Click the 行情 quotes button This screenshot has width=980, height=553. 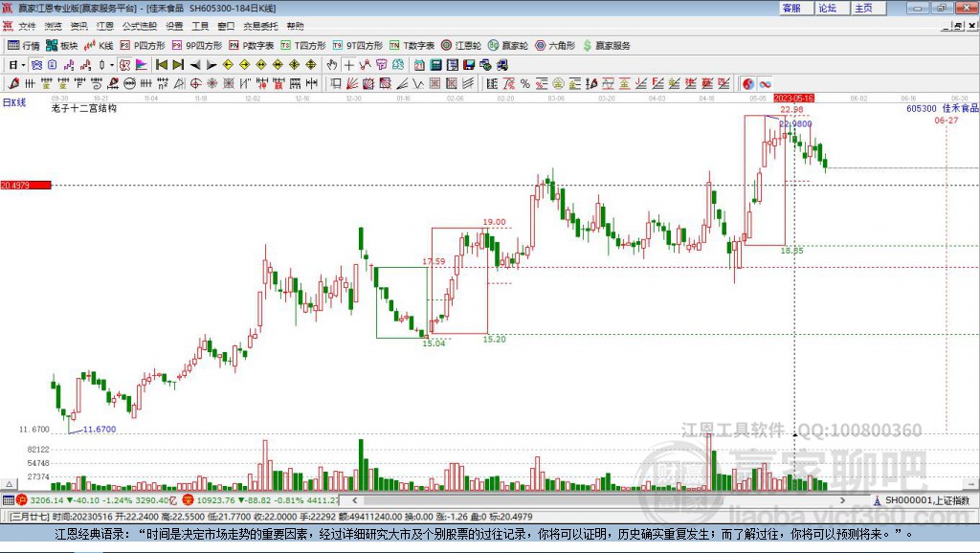click(x=24, y=46)
